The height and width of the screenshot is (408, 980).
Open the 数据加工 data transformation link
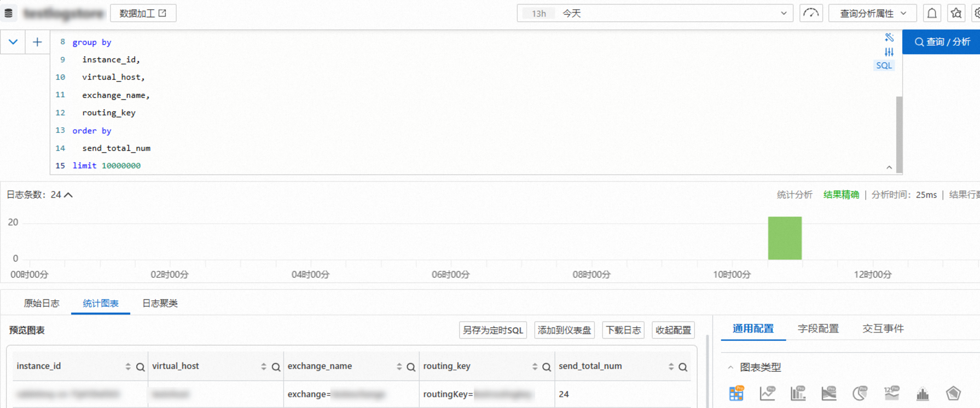[143, 13]
